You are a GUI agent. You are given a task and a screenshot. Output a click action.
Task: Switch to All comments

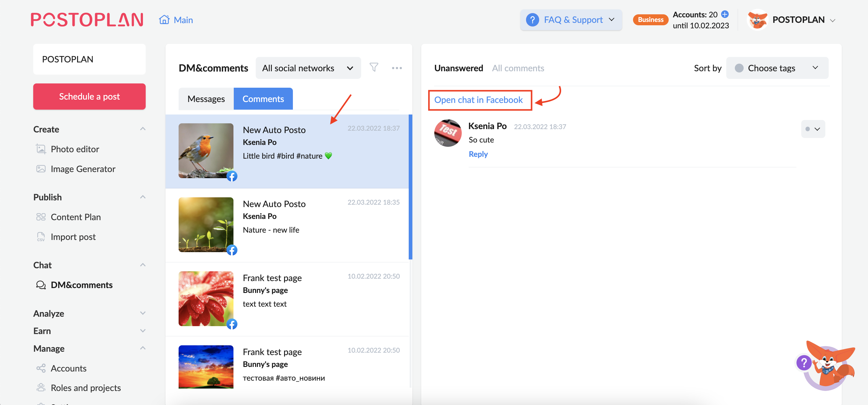[x=518, y=68]
